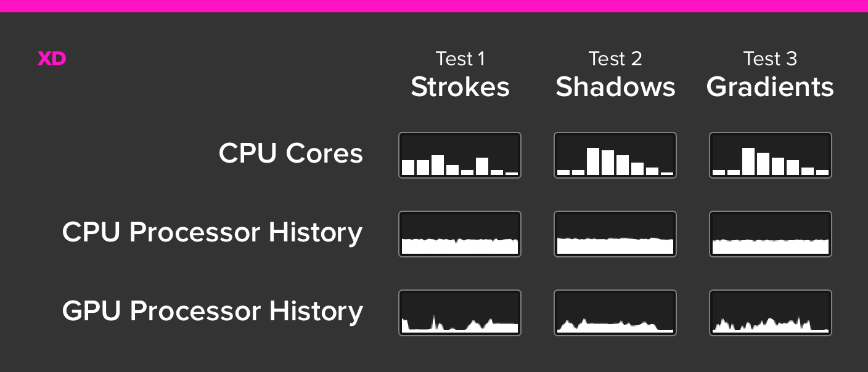View the Gradients GPU Processor History graph
Screen dimensions: 868x372
click(x=771, y=313)
